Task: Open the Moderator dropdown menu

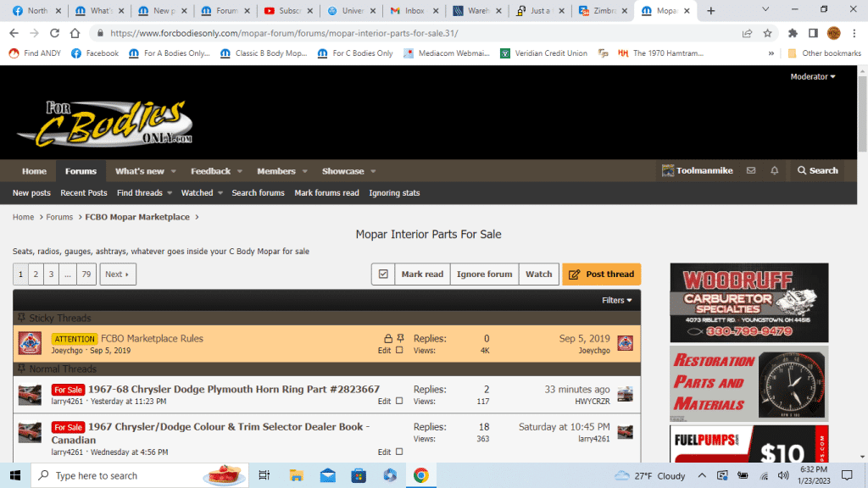Action: point(812,77)
